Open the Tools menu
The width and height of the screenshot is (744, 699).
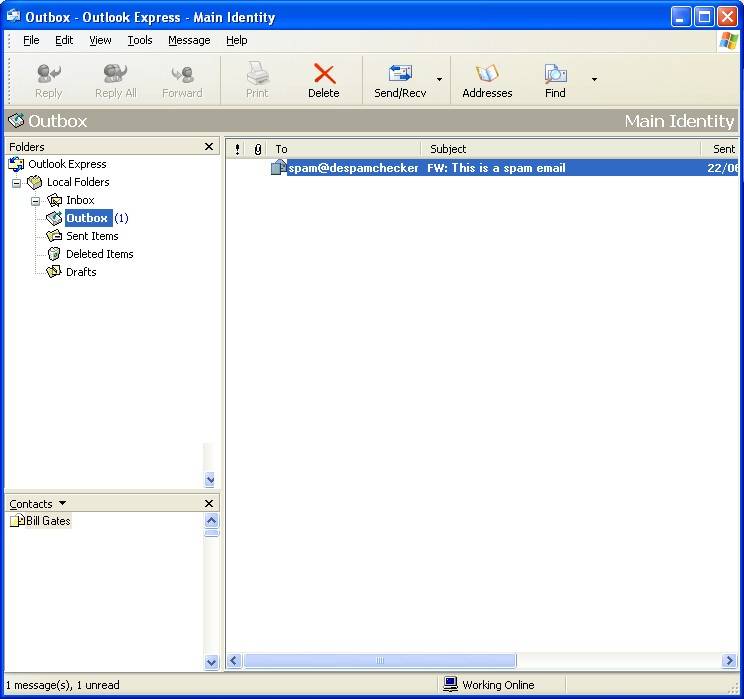point(140,40)
